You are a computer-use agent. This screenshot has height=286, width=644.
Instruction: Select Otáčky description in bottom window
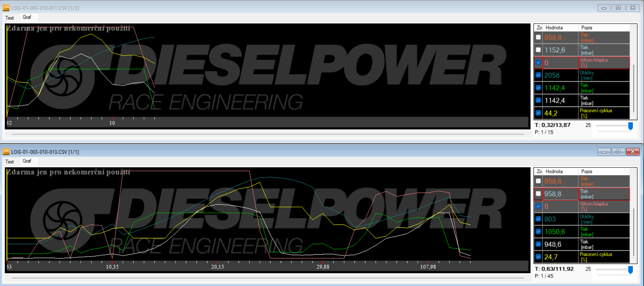pyautogui.click(x=604, y=219)
